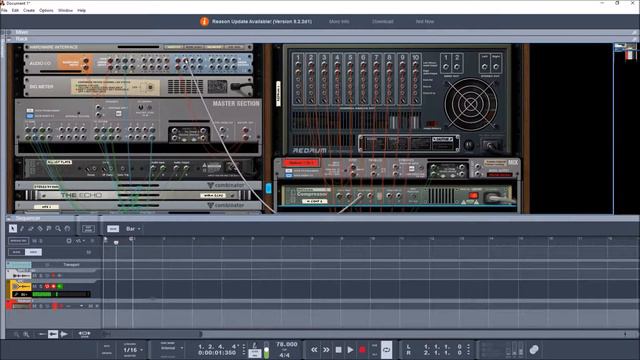The height and width of the screenshot is (360, 640).
Task: Open the track parameter automation dropdown
Action: tap(80, 241)
